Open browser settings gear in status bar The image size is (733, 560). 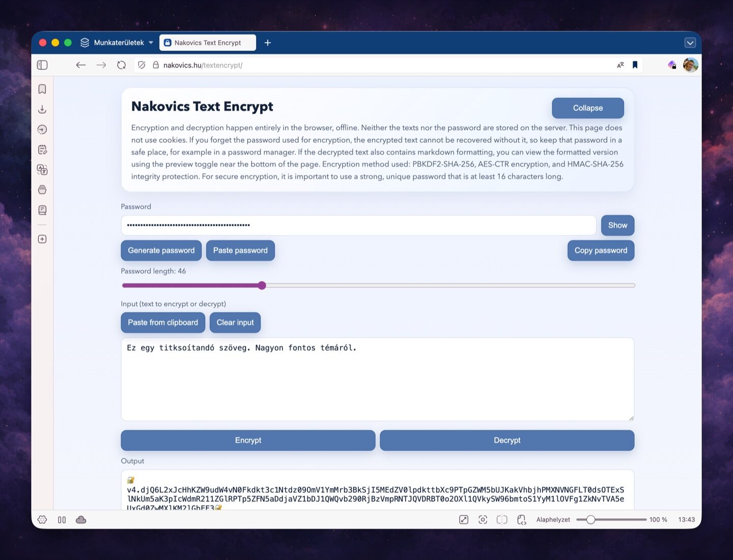tap(42, 520)
